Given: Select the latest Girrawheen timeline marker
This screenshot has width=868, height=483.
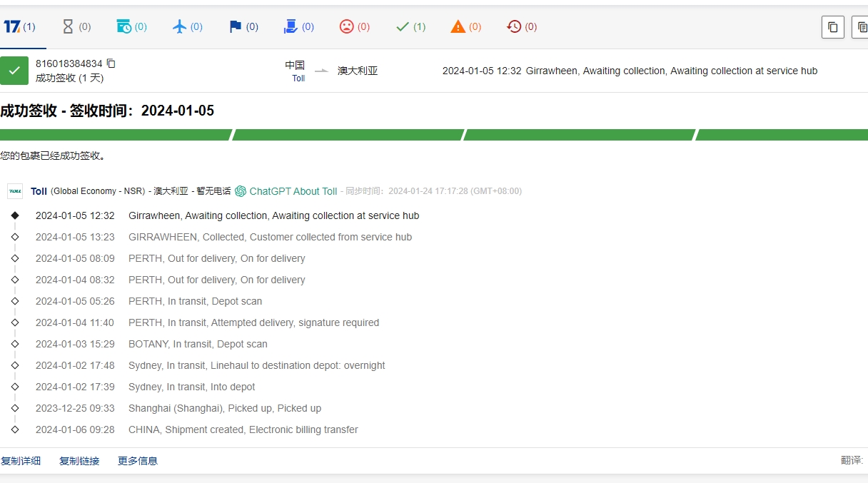Looking at the screenshot, I should tap(15, 215).
